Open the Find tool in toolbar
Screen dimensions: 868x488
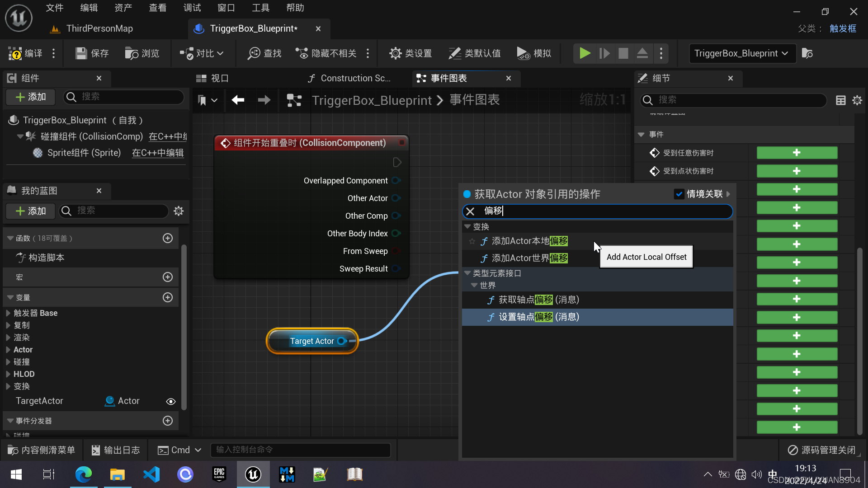[254, 53]
